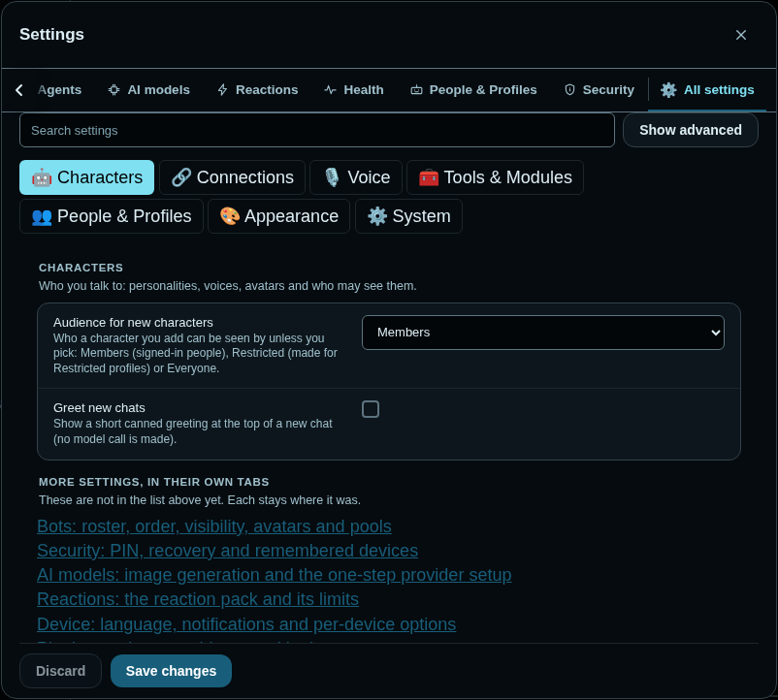
Task: Open Device: language, notifications link
Action: [x=246, y=624]
